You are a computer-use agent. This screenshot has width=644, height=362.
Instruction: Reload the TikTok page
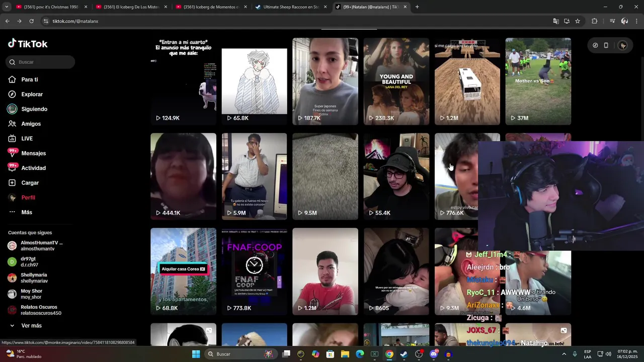pos(31,21)
